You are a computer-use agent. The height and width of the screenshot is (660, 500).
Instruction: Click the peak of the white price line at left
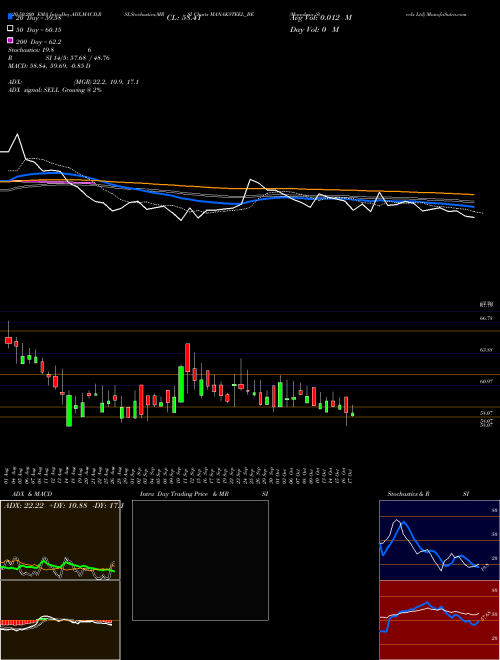point(18,134)
